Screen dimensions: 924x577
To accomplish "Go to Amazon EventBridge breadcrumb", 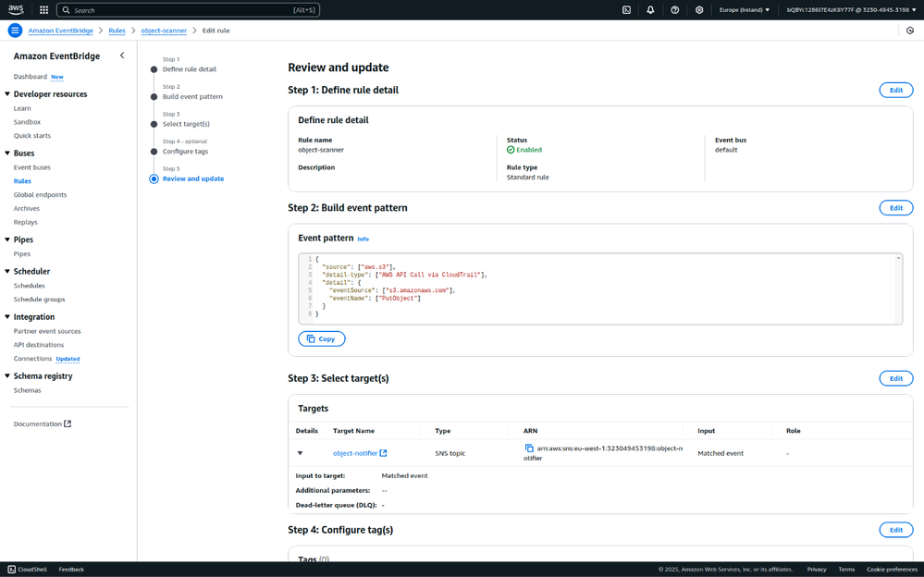I will [61, 31].
